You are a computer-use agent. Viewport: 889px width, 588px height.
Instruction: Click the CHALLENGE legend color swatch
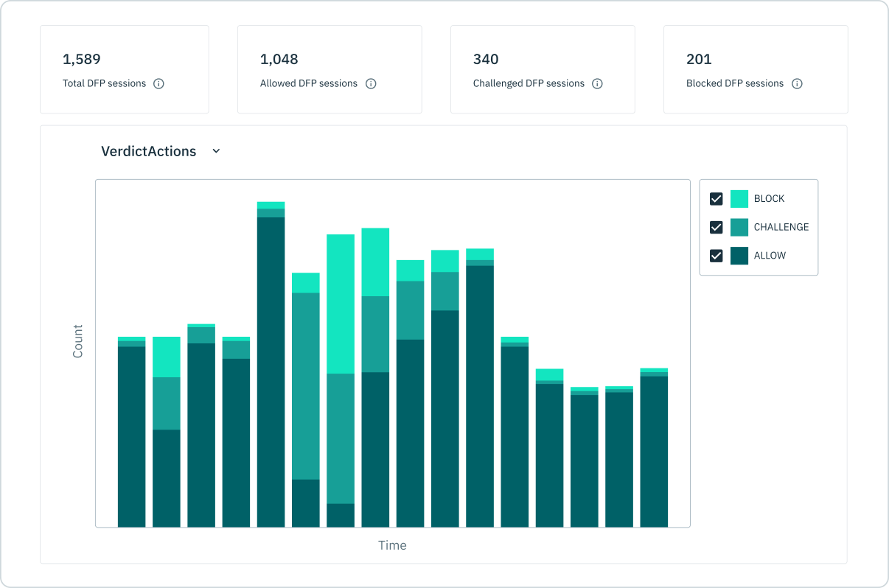click(739, 227)
